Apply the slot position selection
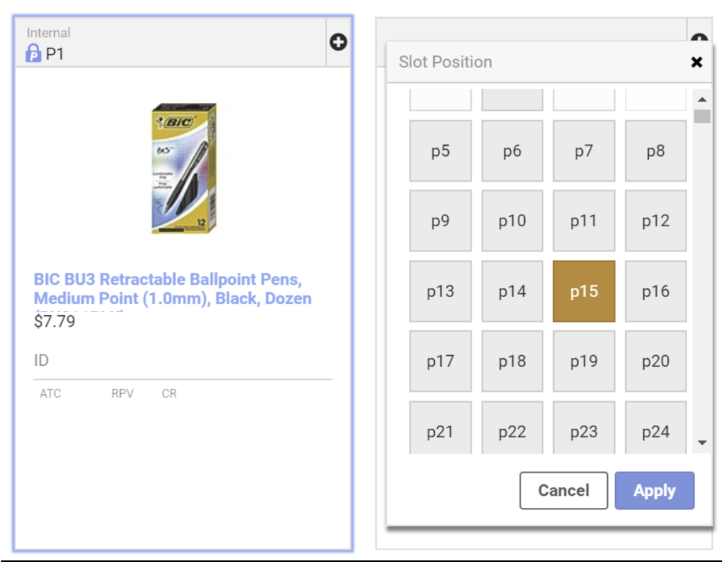 (654, 490)
